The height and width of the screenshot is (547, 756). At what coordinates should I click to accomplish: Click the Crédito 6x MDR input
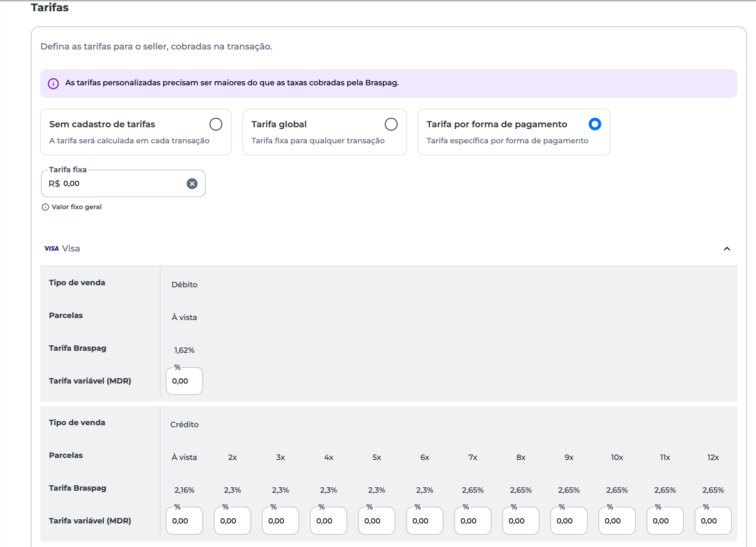pos(425,521)
